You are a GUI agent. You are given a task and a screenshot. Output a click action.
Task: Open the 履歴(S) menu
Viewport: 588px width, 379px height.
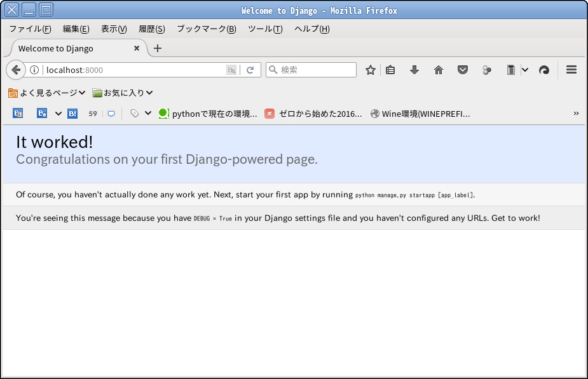(152, 29)
